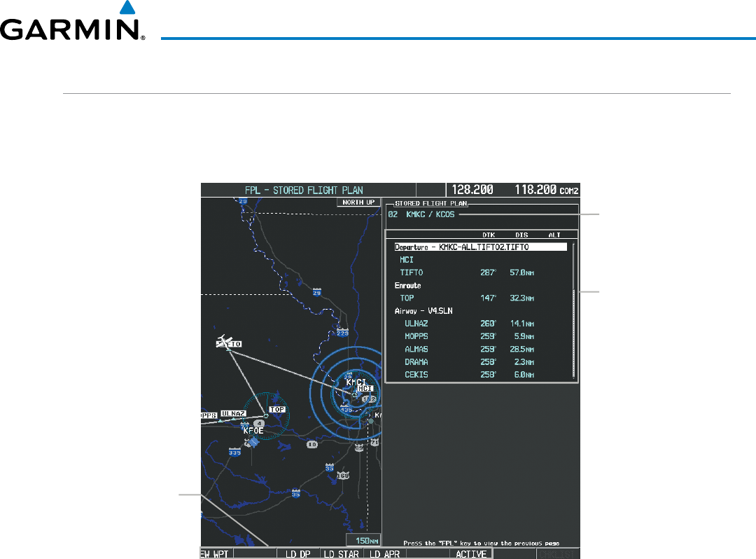The image size is (756, 559).
Task: Click the 128.200 COM frequency
Action: coord(472,190)
